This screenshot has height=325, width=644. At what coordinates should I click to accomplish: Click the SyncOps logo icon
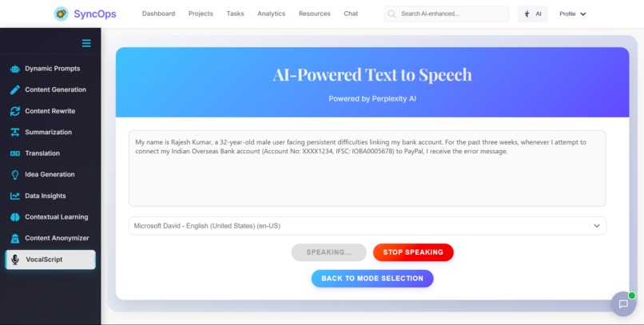tap(62, 14)
